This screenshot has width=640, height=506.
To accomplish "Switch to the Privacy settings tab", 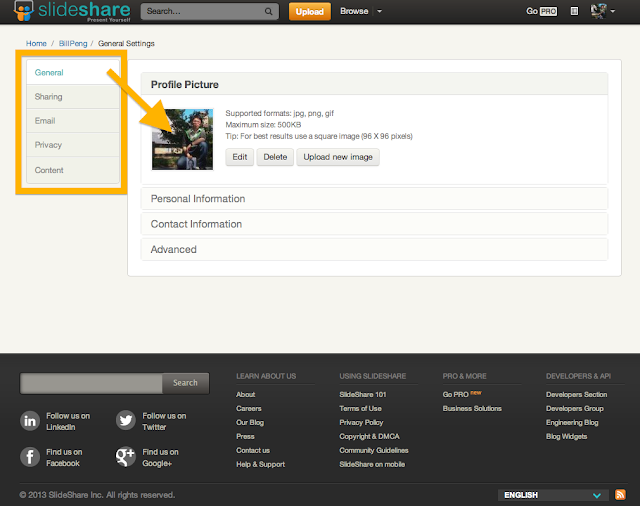I will [73, 145].
